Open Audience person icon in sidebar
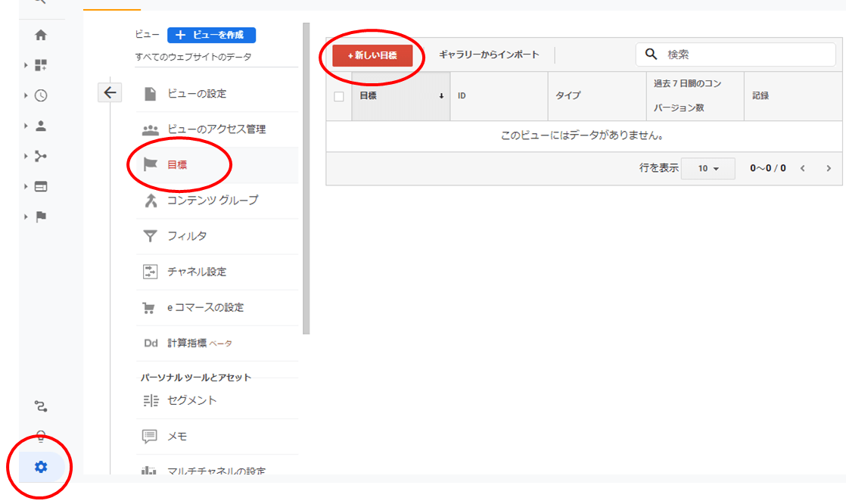Image resolution: width=846 pixels, height=504 pixels. pyautogui.click(x=41, y=126)
